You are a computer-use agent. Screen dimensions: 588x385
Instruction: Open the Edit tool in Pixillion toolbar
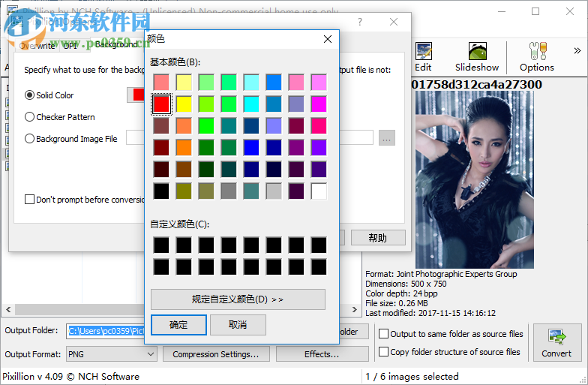(423, 57)
